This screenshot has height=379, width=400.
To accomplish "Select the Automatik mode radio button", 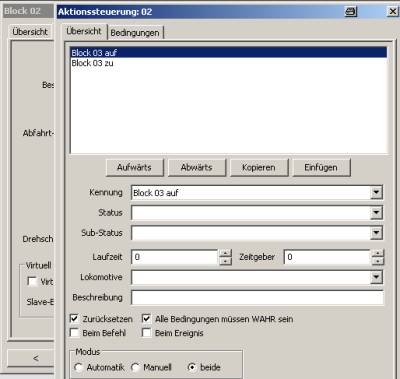I will tap(79, 367).
